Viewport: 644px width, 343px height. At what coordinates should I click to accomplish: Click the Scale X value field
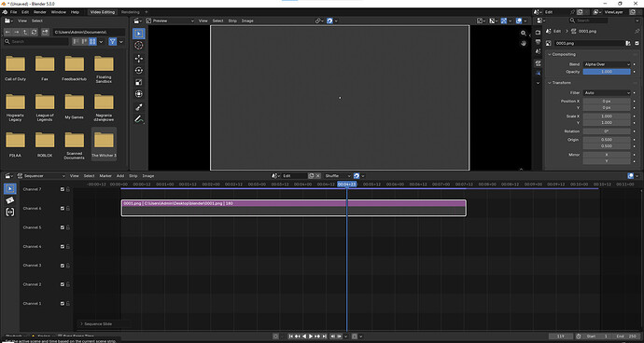[x=607, y=117]
